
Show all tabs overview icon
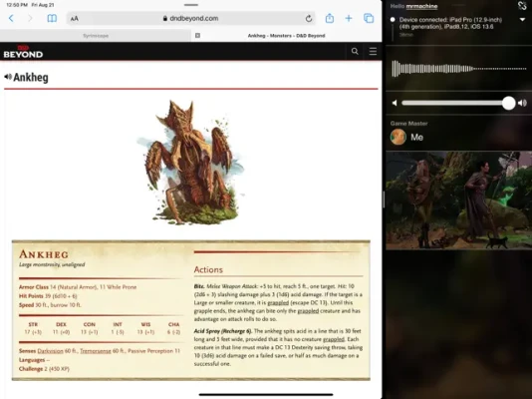(369, 18)
